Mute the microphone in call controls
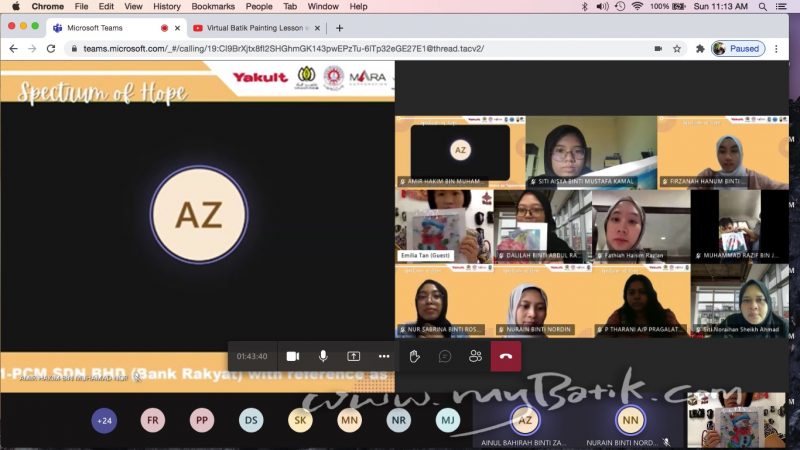The image size is (800, 450). (x=323, y=356)
